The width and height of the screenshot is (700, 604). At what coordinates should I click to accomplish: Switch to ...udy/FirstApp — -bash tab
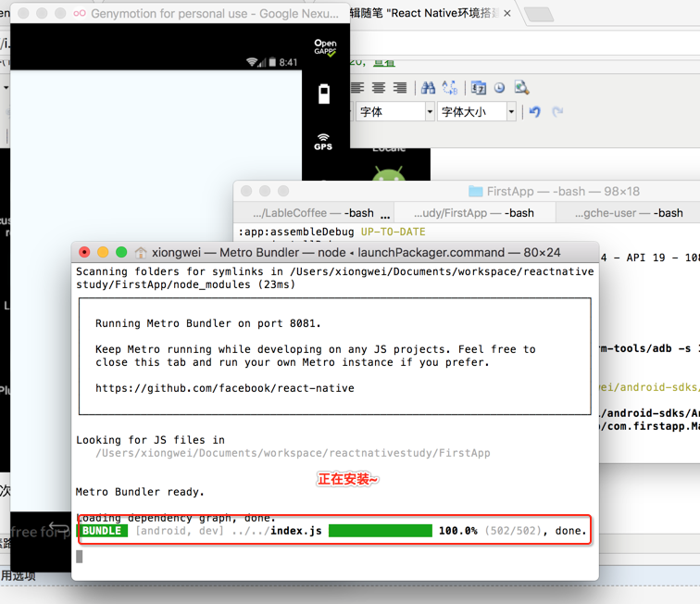(474, 213)
